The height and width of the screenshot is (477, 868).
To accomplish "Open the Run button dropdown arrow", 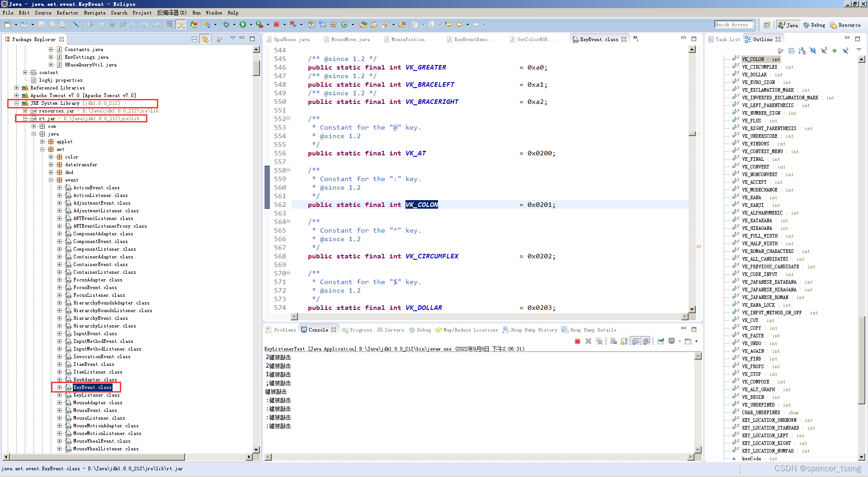I will click(251, 25).
